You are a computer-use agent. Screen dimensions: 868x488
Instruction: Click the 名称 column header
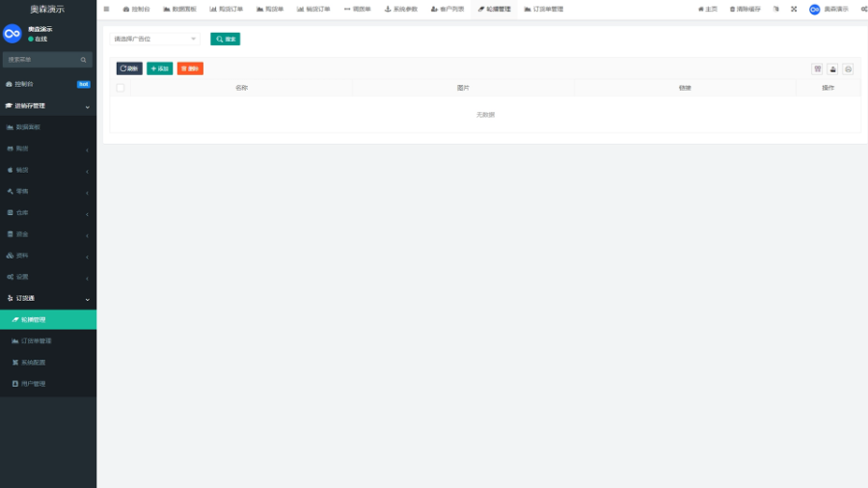pos(241,88)
